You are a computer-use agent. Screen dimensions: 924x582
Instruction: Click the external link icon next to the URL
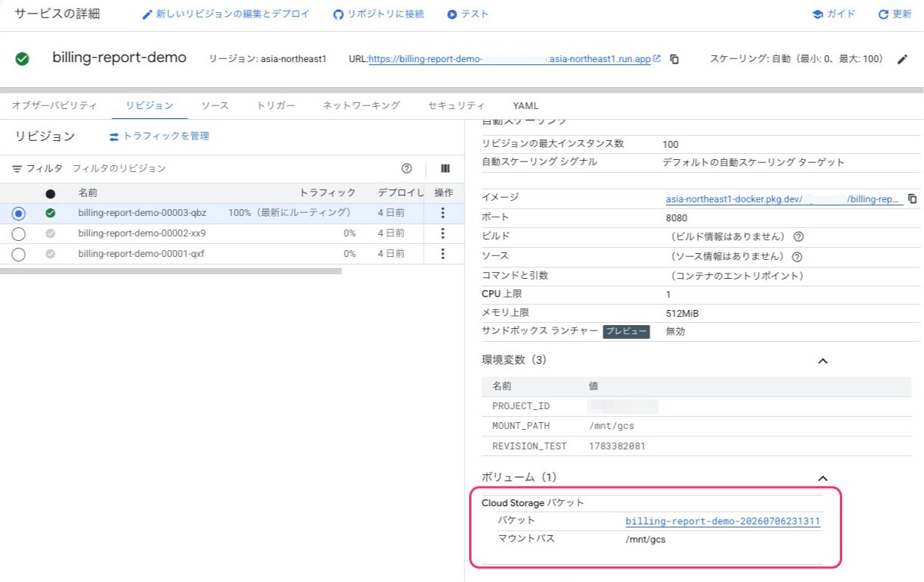click(657, 58)
